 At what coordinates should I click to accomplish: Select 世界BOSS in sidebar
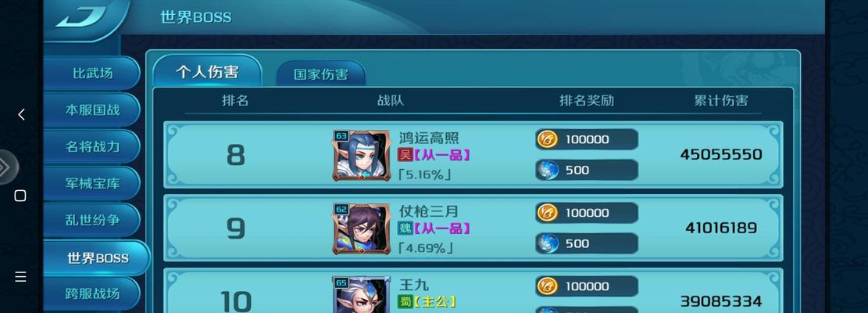point(98,258)
